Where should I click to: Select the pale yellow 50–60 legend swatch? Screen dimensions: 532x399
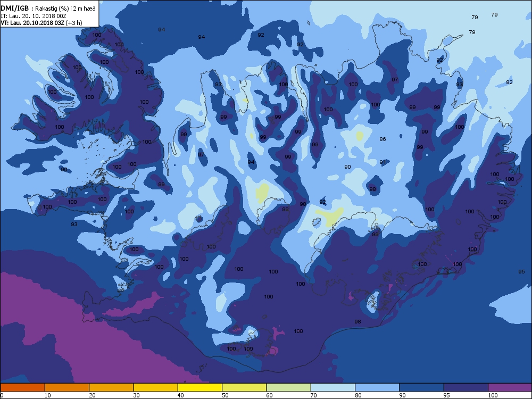coord(244,387)
